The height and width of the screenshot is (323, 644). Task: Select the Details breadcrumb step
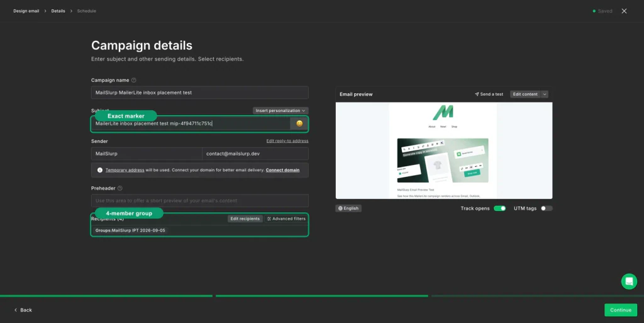coord(58,11)
